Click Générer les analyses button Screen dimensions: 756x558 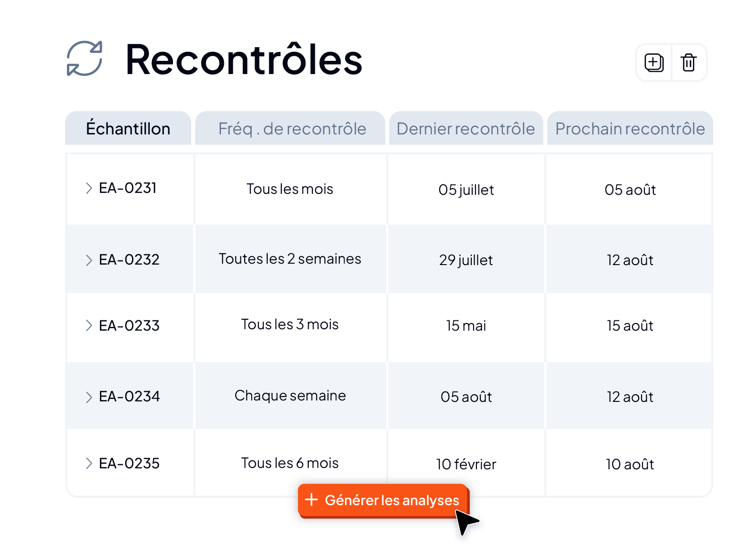tap(383, 500)
